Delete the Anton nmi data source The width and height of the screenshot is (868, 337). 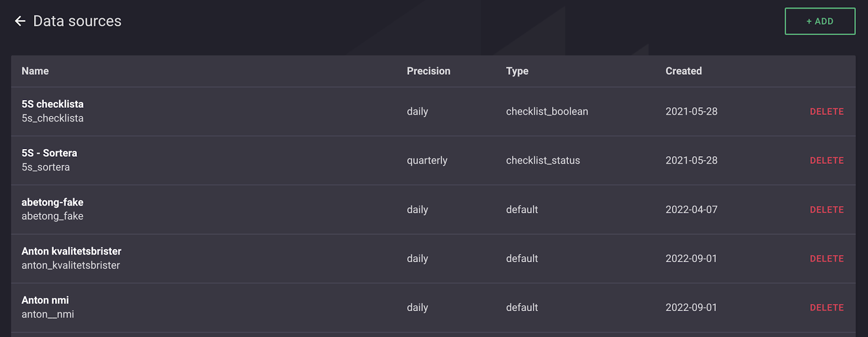[x=827, y=307]
